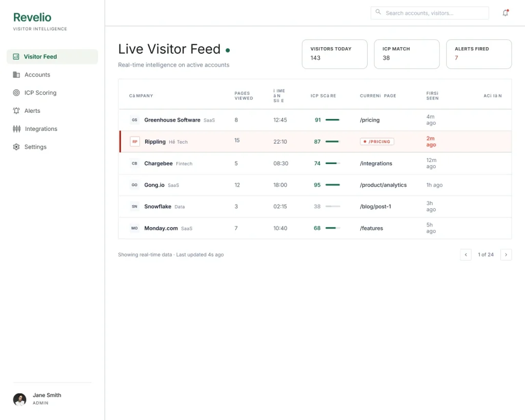Click Jane Smith's profile avatar
The image size is (525, 420).
coord(19,399)
